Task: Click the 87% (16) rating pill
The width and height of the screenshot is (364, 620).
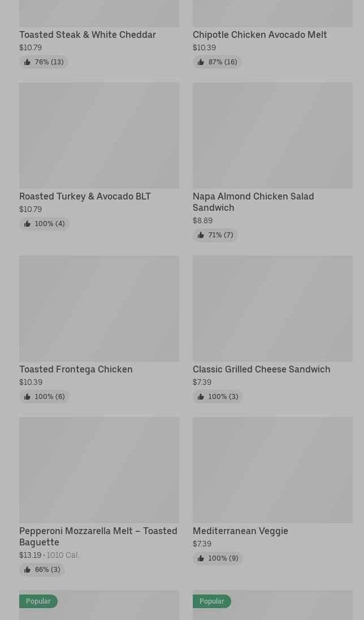Action: [x=218, y=62]
